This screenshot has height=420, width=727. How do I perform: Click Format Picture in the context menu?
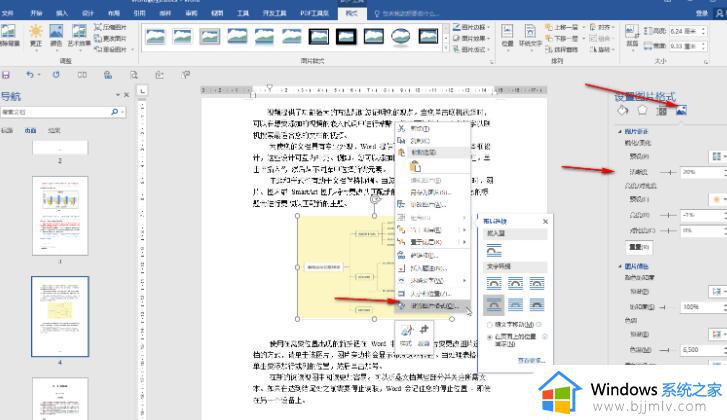pos(432,305)
